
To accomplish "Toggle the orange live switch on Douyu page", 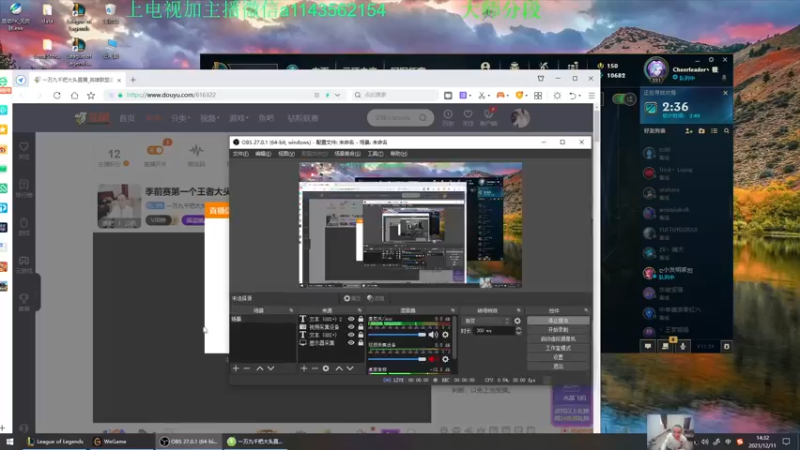I will coord(155,150).
